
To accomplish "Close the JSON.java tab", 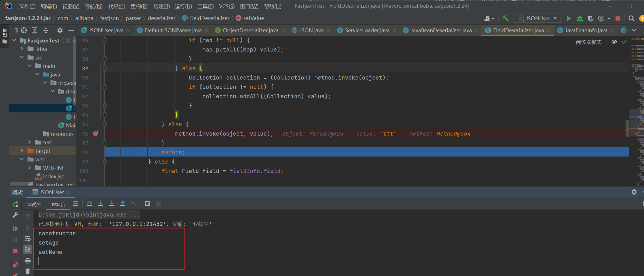I will coord(329,30).
